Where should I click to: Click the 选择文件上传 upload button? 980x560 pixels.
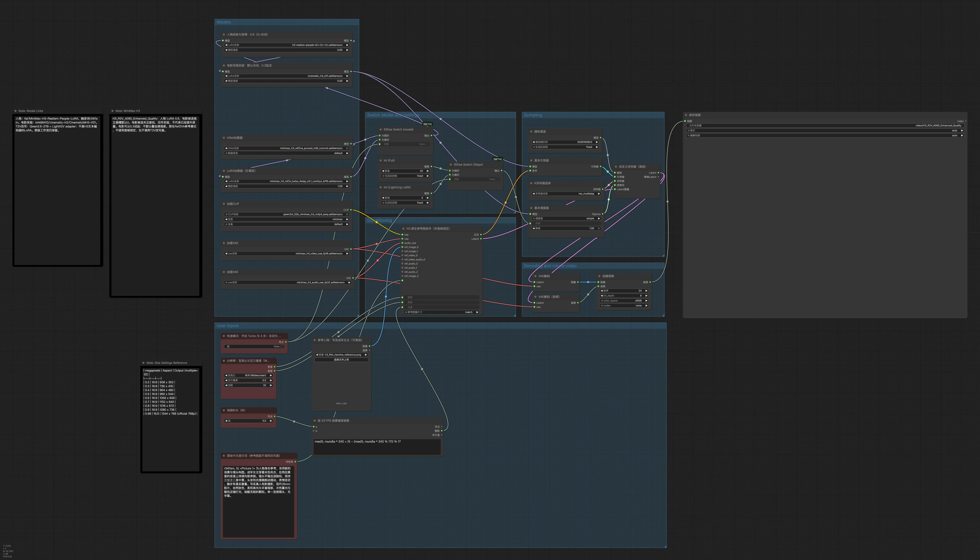341,360
